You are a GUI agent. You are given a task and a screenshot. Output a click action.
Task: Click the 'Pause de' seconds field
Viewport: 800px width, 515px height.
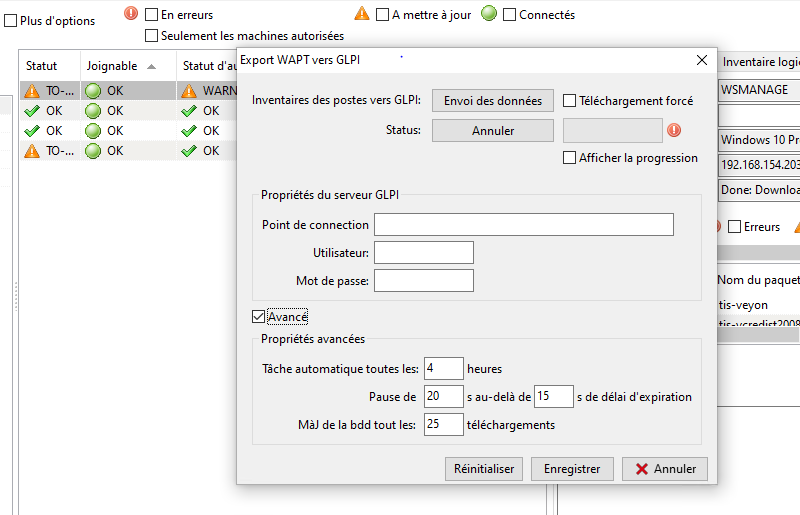pyautogui.click(x=444, y=397)
